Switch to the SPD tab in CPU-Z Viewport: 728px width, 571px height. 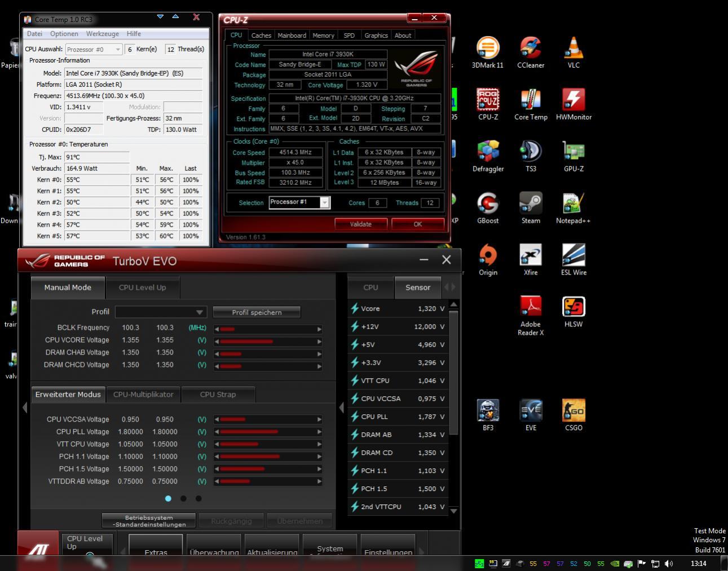click(349, 36)
